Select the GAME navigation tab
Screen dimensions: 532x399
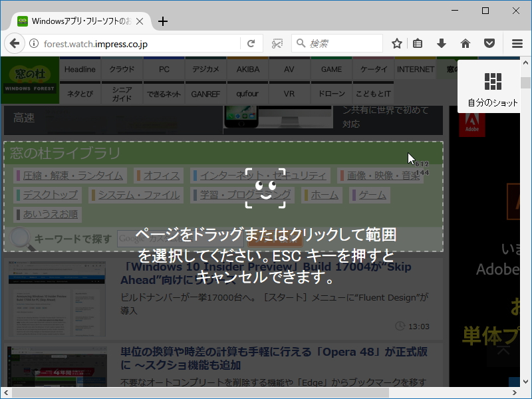pos(331,68)
